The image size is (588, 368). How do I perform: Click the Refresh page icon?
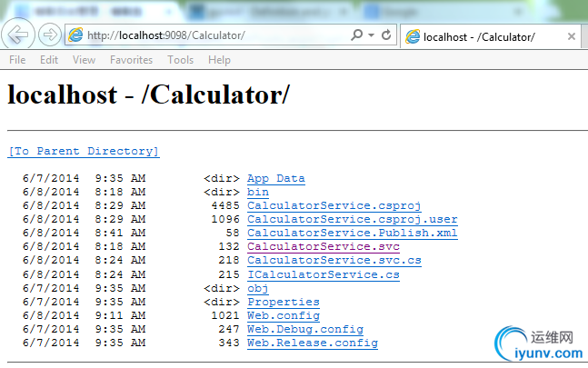pyautogui.click(x=386, y=35)
